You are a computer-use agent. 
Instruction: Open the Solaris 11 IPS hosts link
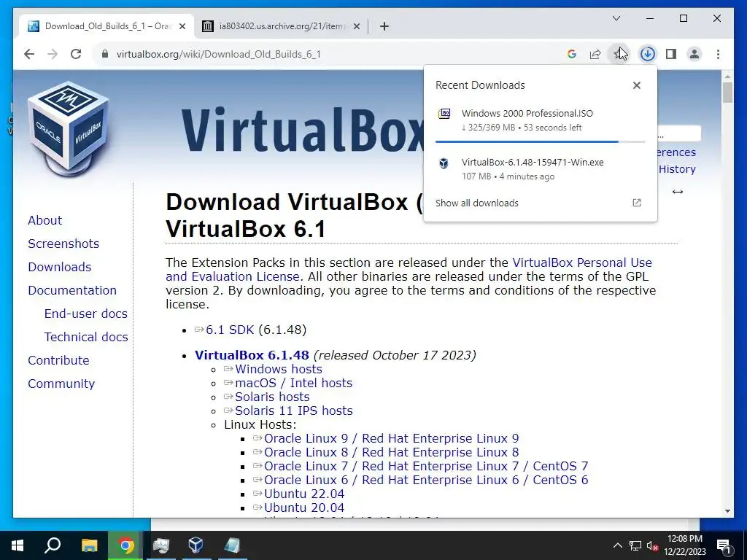click(x=293, y=411)
